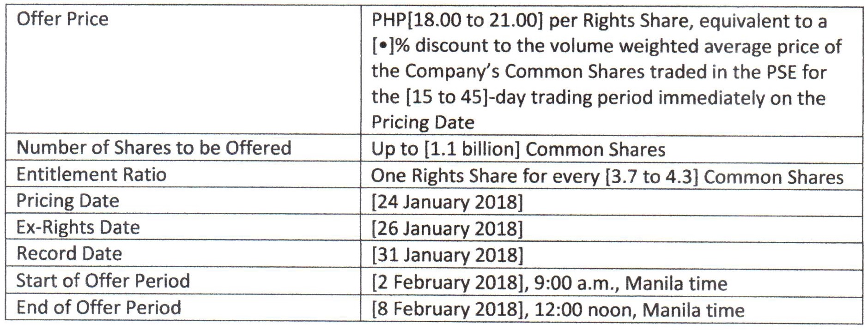This screenshot has width=868, height=330.
Task: Select the "Pricing Date" row label
Action: 67,201
